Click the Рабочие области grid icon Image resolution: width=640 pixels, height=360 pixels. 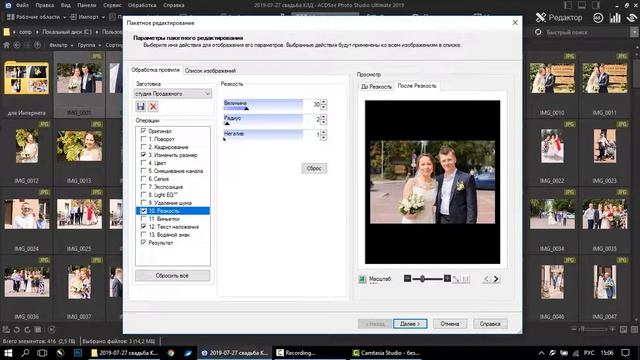coord(11,17)
